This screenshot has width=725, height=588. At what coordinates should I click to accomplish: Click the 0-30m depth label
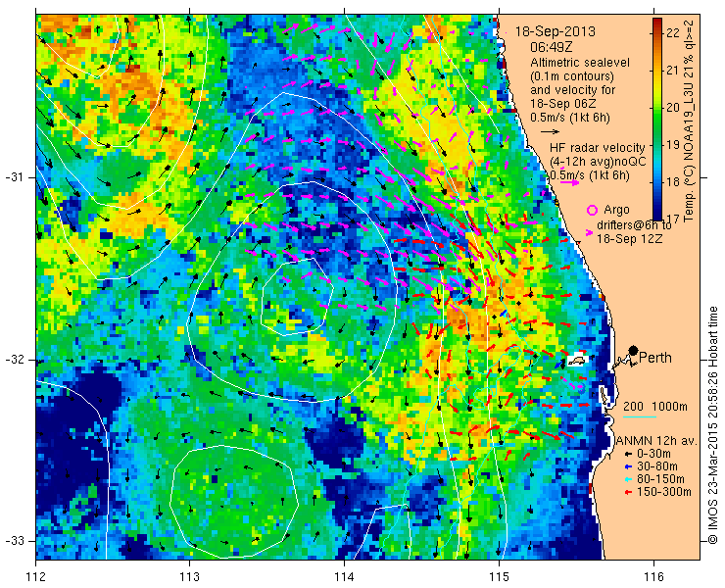[x=653, y=454]
